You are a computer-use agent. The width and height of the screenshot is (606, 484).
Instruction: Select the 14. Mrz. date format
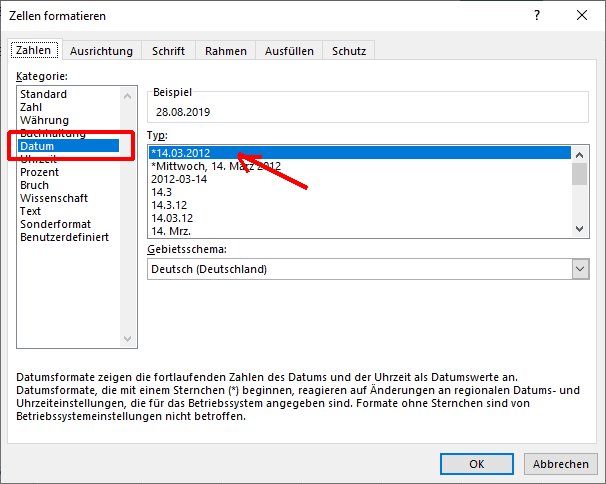170,230
